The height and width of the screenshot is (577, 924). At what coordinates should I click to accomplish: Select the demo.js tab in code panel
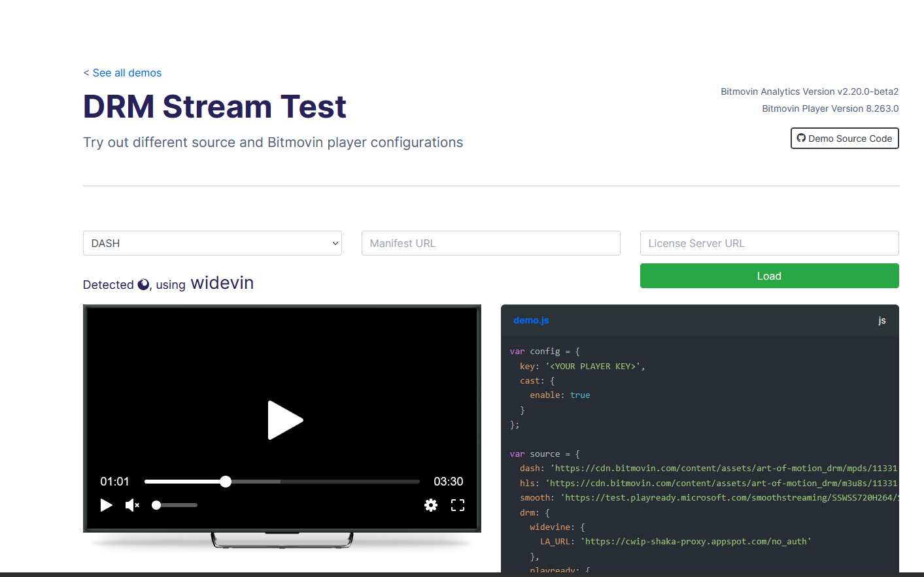click(531, 320)
